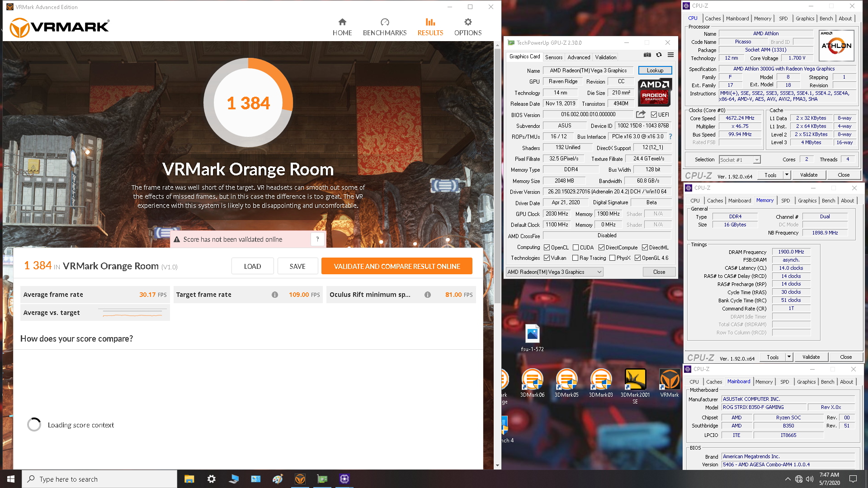Select VRMark desktop shortcut
The height and width of the screenshot is (488, 868).
point(670,383)
